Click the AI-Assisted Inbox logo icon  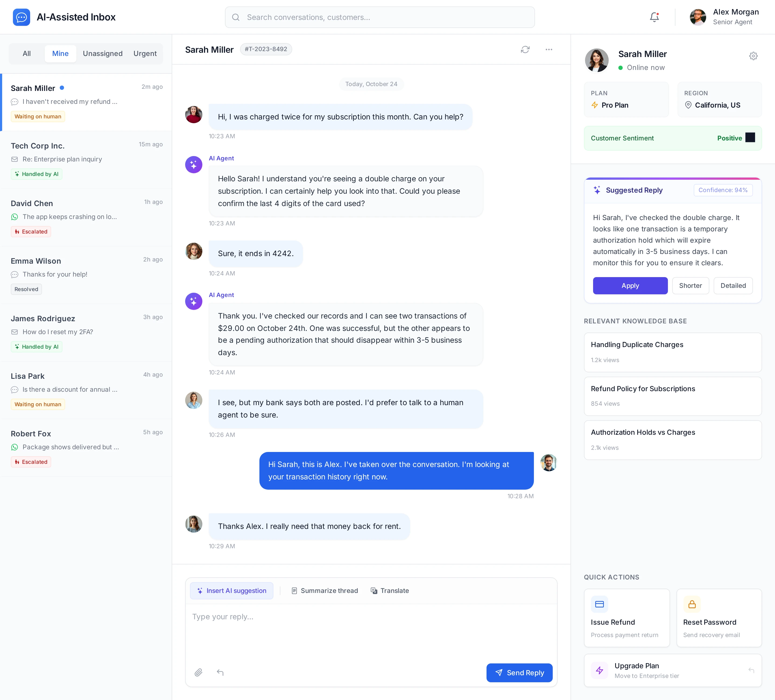point(22,17)
